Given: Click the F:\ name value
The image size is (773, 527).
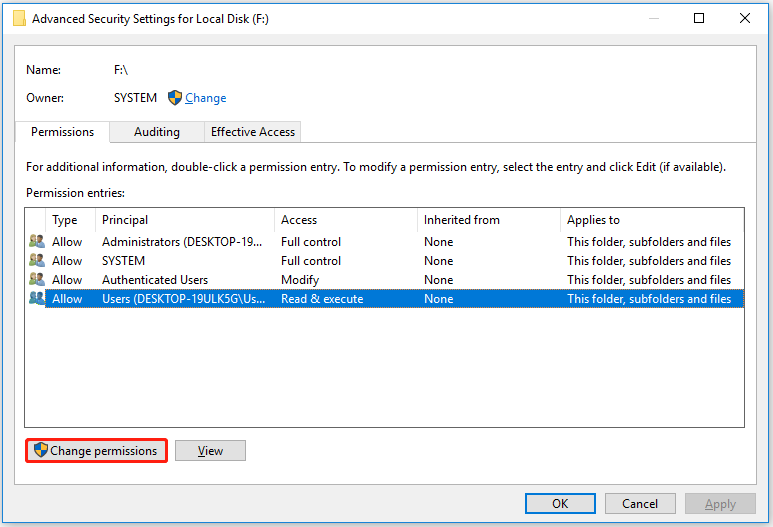Looking at the screenshot, I should coord(121,70).
